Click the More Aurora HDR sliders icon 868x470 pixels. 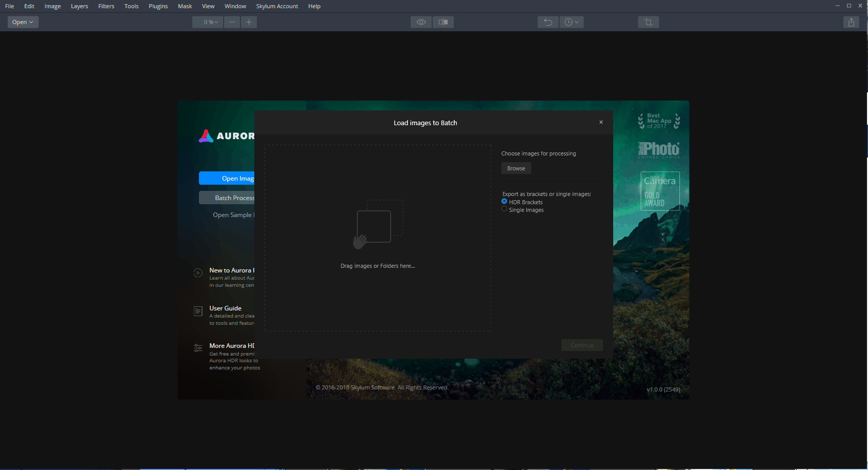click(198, 348)
